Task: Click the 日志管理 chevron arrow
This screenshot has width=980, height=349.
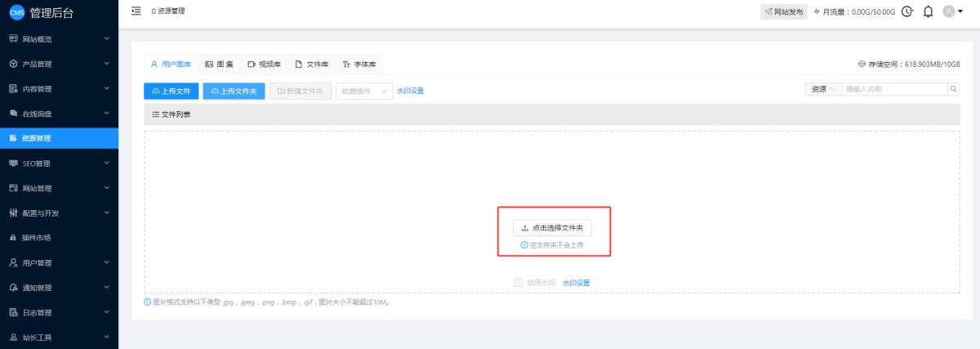Action: pyautogui.click(x=107, y=312)
